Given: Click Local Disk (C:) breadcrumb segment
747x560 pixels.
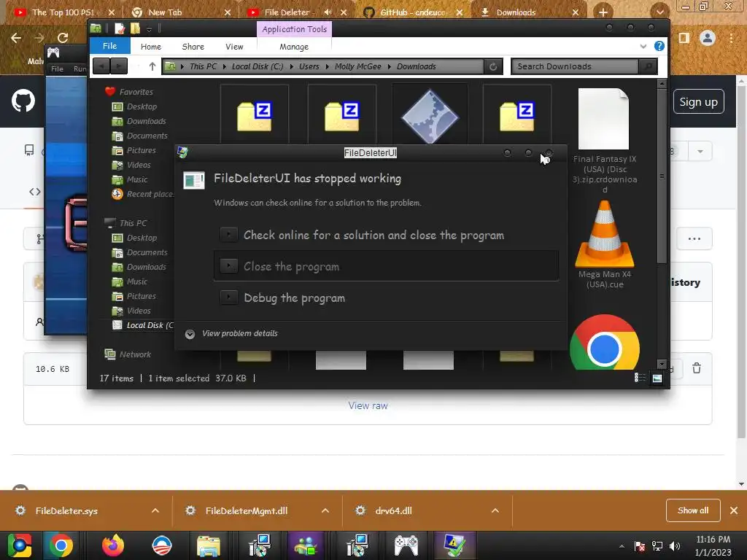Looking at the screenshot, I should pos(258,66).
